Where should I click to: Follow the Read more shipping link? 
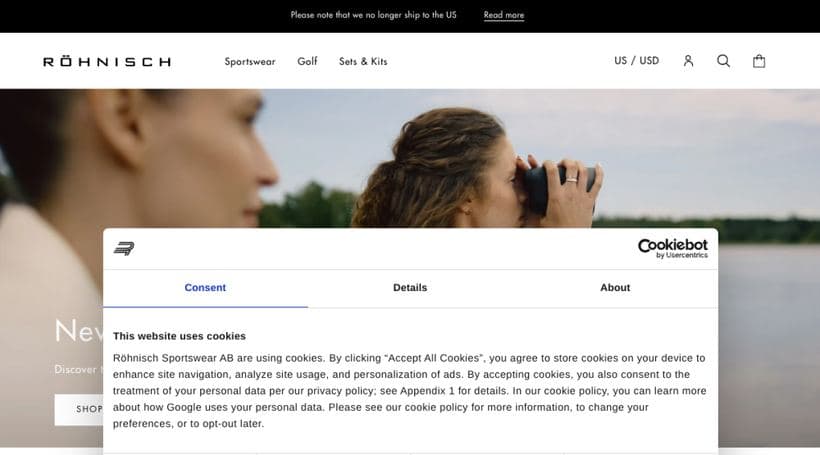[x=504, y=15]
